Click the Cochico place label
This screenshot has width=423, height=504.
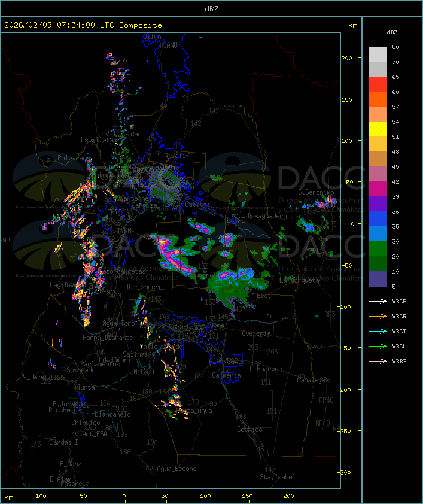click(249, 429)
